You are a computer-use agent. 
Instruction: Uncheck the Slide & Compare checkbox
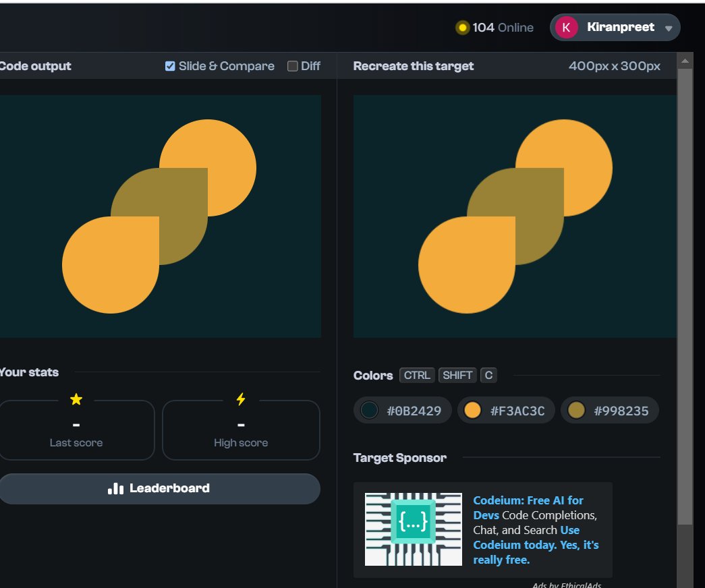170,66
